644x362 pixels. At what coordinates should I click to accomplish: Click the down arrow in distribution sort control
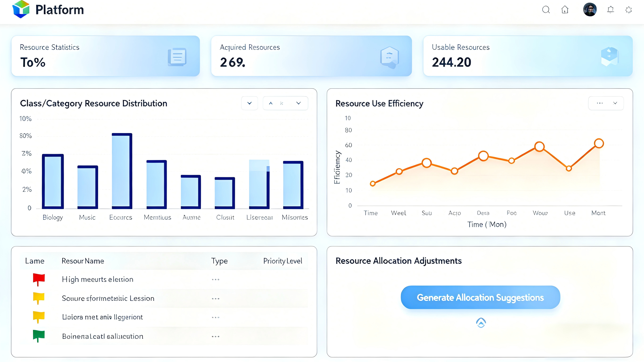click(299, 103)
